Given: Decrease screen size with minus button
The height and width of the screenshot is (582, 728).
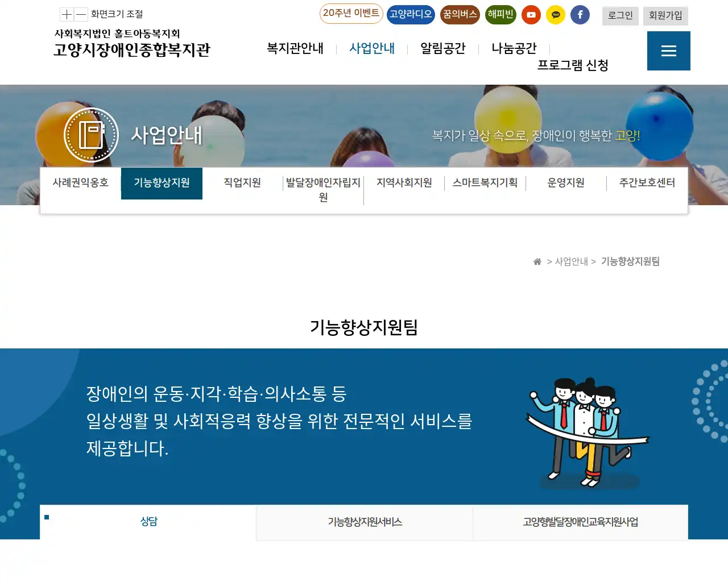Looking at the screenshot, I should click(81, 14).
